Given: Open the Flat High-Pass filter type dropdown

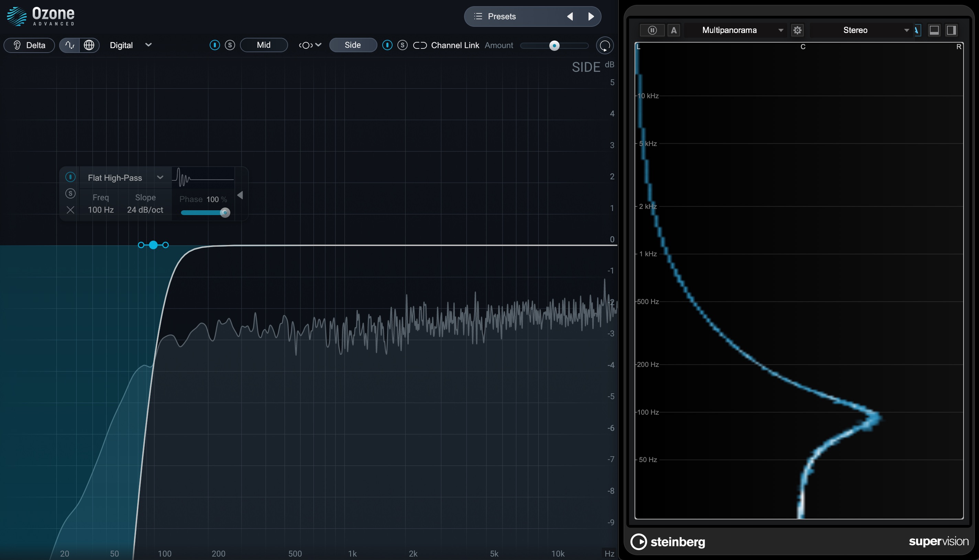Looking at the screenshot, I should (125, 177).
